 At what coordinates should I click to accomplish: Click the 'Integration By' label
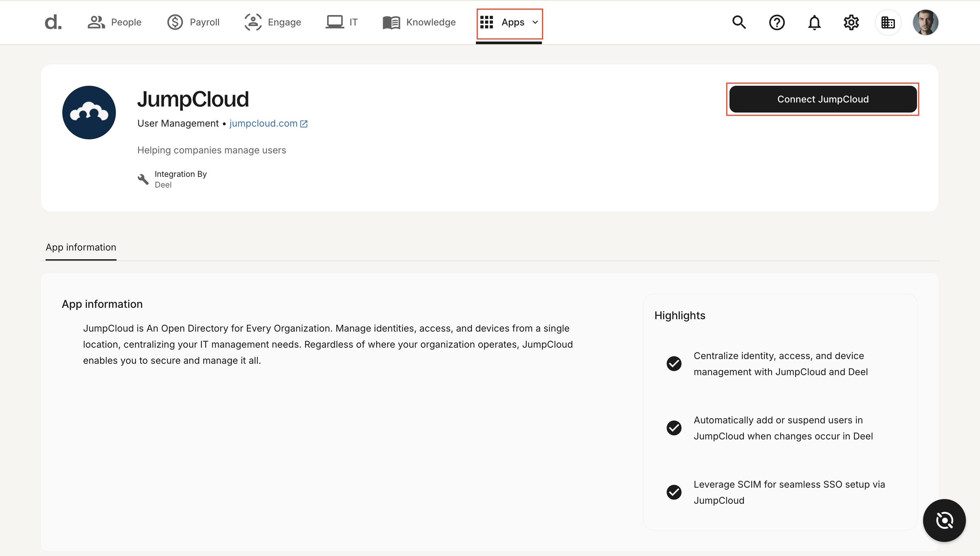click(x=181, y=174)
